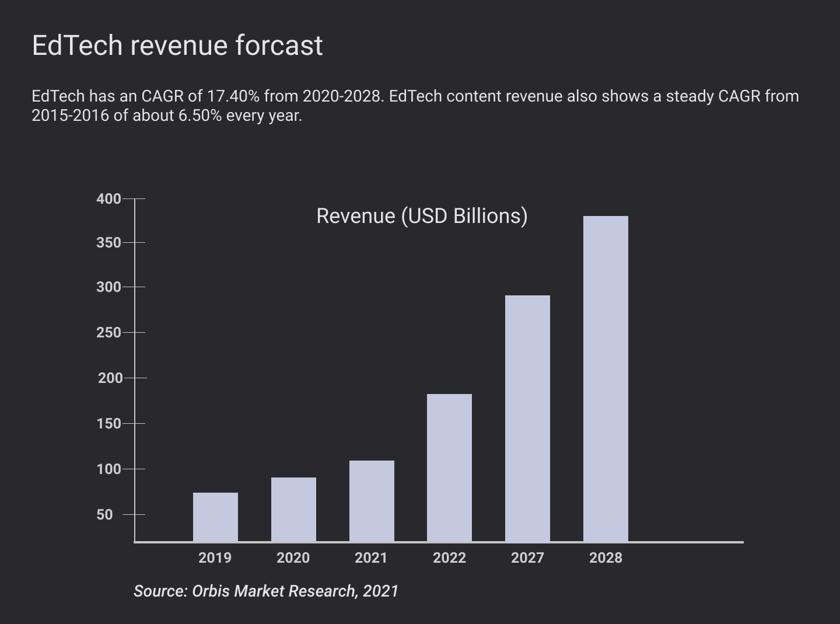Select the 2019 revenue bar

coord(215,517)
